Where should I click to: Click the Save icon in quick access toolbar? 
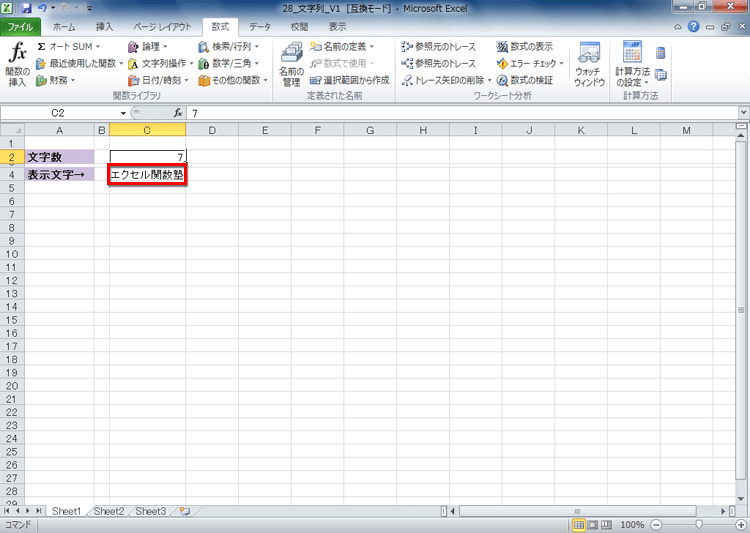(x=26, y=8)
